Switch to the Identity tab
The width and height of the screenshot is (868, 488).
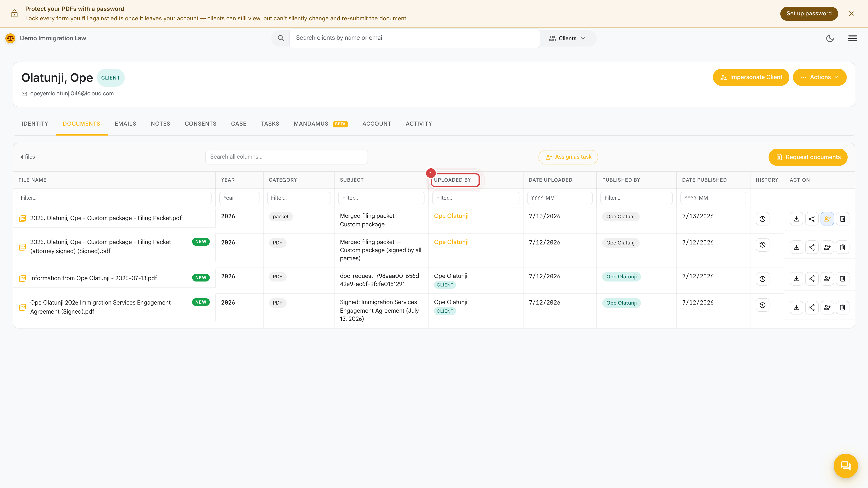coord(35,124)
